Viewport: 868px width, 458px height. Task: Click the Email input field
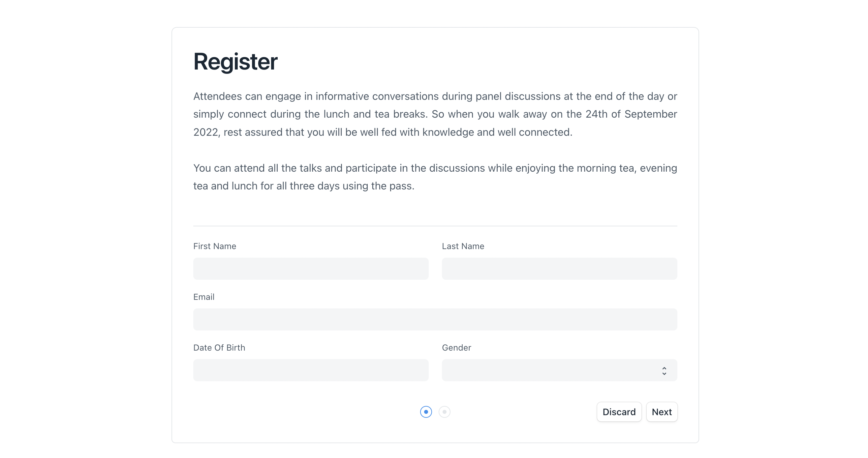(435, 319)
